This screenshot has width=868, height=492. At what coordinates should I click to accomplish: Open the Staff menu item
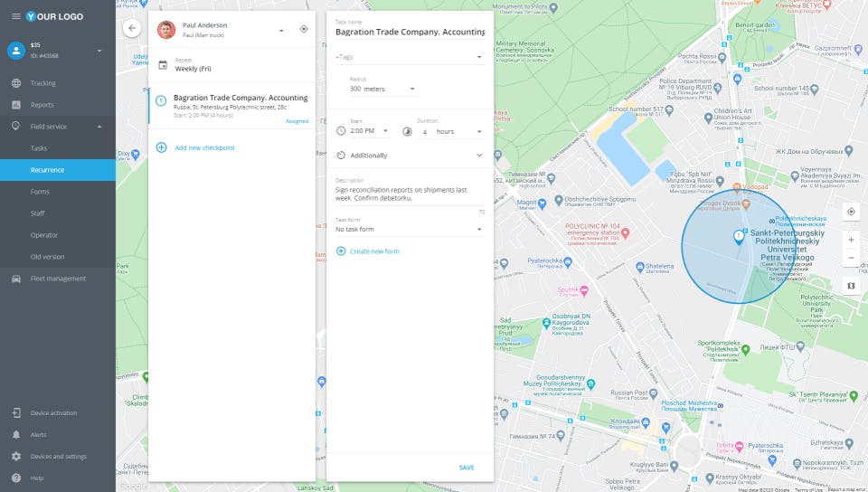tap(38, 213)
